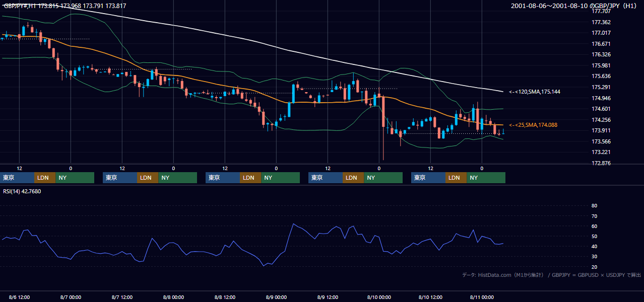Select RSI axis value 70
The image size is (644, 302).
point(594,216)
